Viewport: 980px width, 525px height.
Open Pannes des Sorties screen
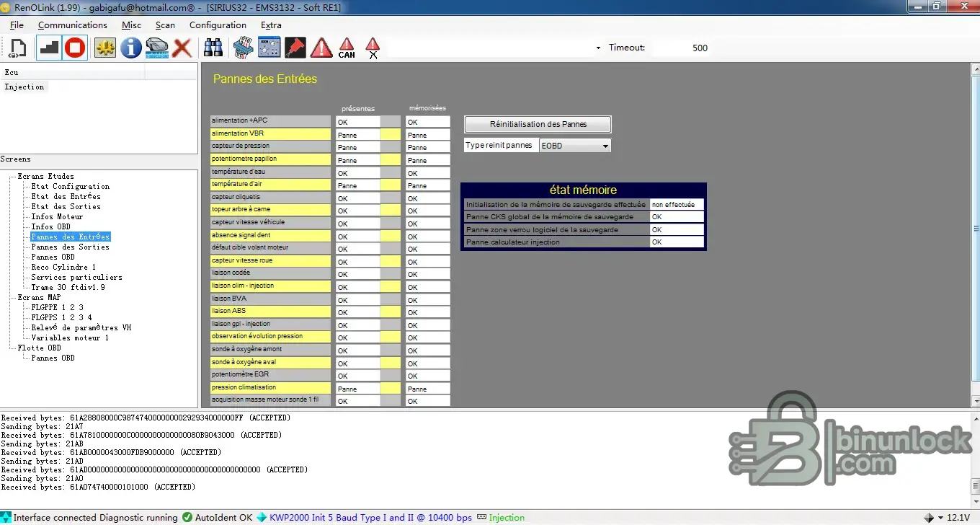(71, 247)
